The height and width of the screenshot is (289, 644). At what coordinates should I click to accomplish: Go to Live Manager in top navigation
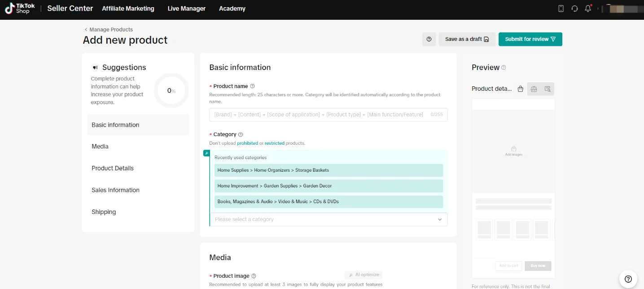tap(186, 9)
